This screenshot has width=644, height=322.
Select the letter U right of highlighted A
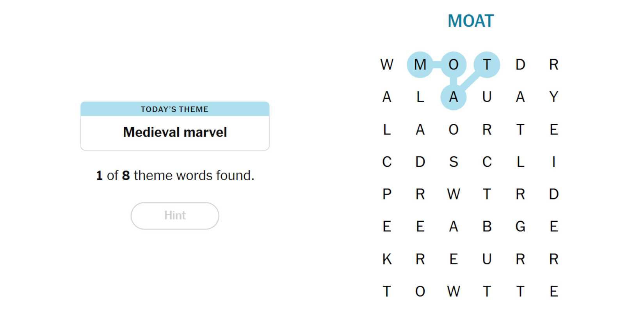pos(487,97)
